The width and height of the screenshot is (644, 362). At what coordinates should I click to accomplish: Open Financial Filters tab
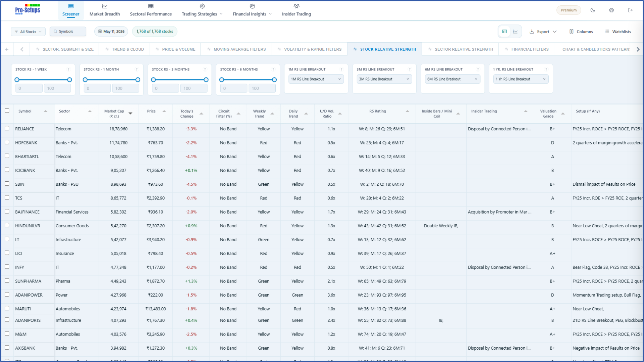(x=527, y=49)
